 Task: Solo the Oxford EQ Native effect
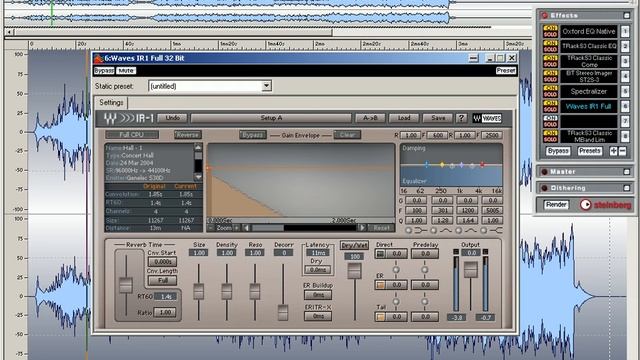click(x=550, y=34)
